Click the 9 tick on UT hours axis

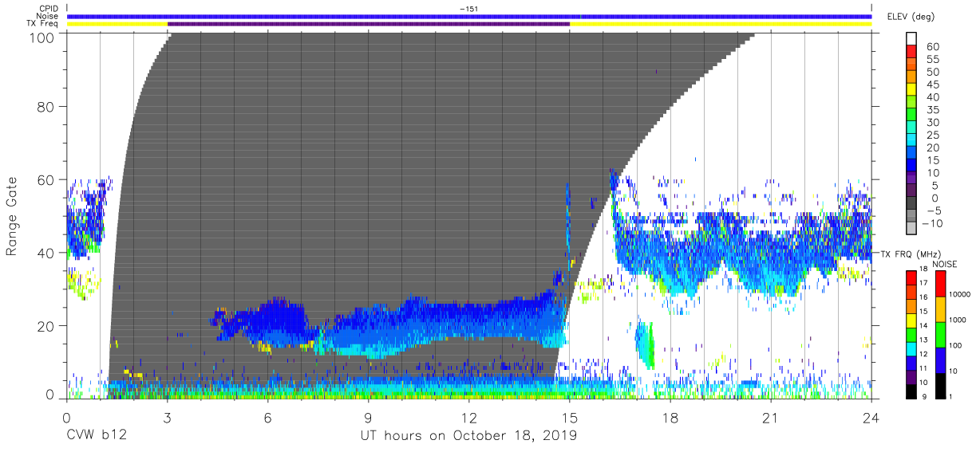coord(368,416)
